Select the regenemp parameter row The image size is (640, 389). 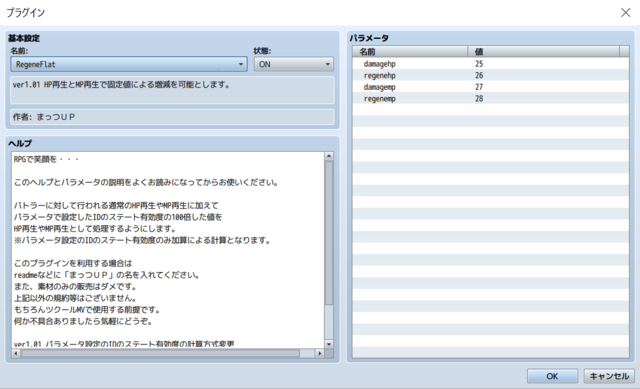490,98
